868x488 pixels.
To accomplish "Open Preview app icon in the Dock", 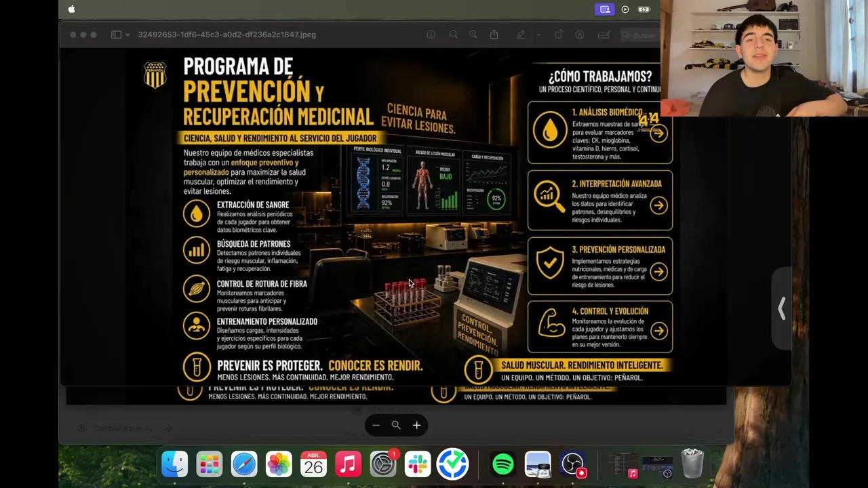I will [x=538, y=464].
